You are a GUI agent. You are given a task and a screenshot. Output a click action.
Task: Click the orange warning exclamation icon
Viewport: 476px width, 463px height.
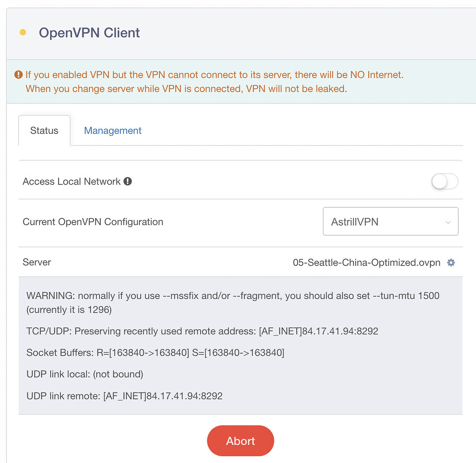pyautogui.click(x=19, y=74)
